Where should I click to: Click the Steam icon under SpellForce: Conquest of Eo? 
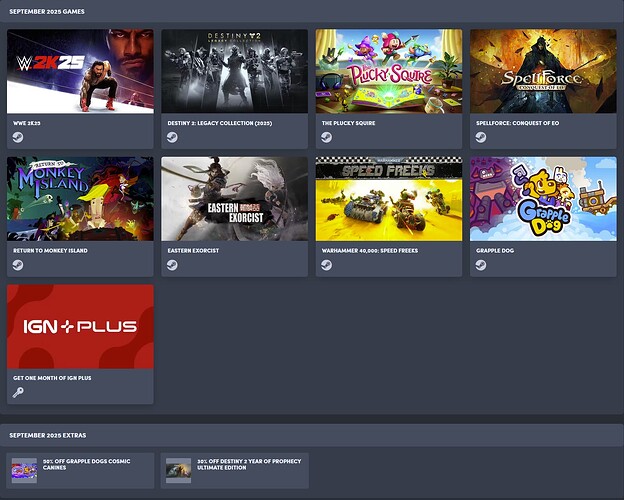coord(481,138)
